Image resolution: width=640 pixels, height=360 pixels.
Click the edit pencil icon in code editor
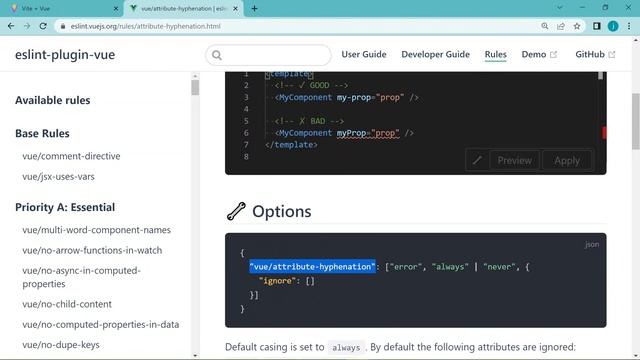477,160
